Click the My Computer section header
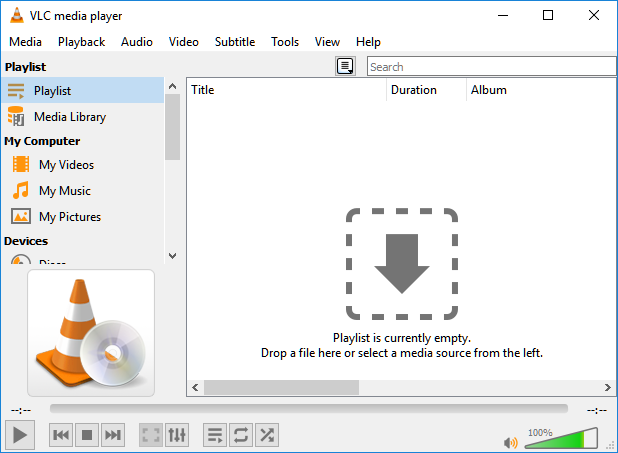The height and width of the screenshot is (453, 618). 42,141
